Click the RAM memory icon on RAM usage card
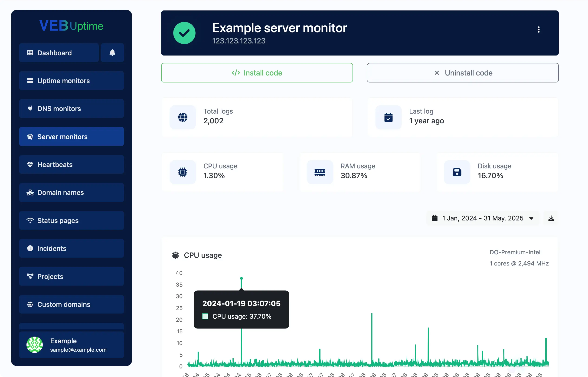 [320, 172]
